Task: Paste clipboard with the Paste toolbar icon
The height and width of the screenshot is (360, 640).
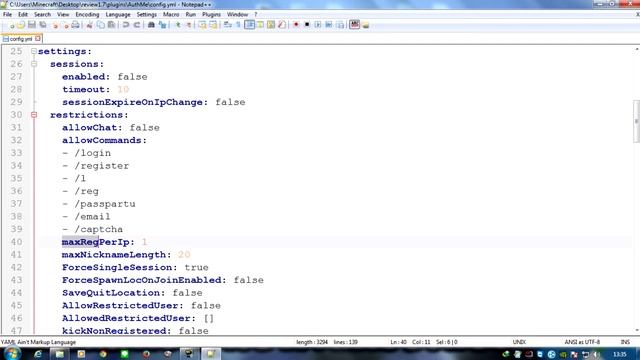Action: coord(111,25)
